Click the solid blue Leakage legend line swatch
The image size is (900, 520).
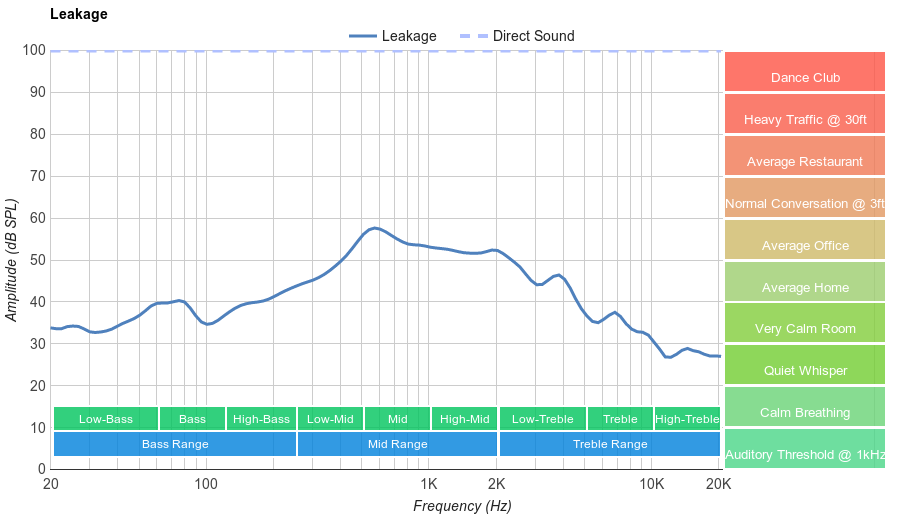363,36
